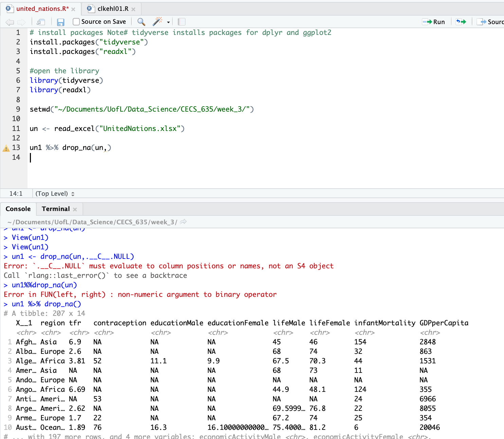
Task: Open code tools magic wand
Action: click(157, 22)
